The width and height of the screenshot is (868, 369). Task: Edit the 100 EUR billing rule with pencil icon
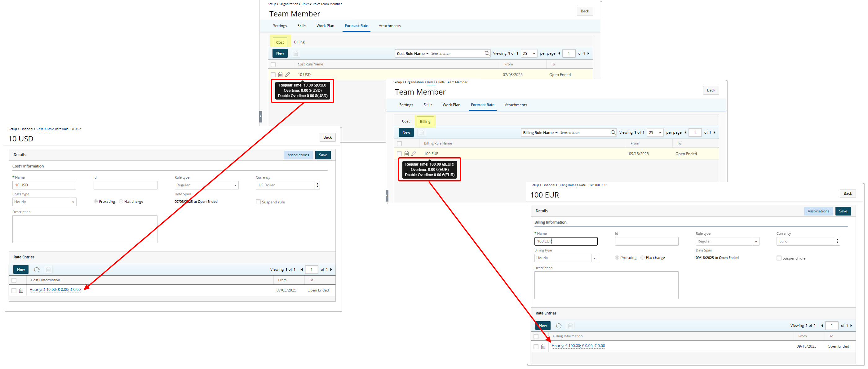[414, 153]
